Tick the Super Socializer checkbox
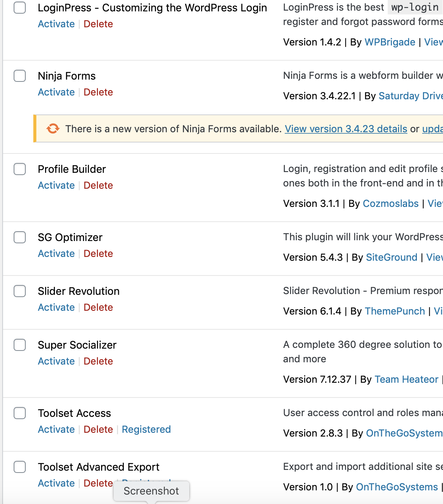443x504 pixels. [20, 345]
